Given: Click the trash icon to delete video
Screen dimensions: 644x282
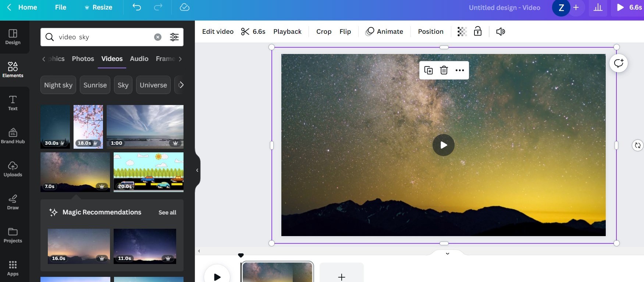Looking at the screenshot, I should (x=444, y=70).
